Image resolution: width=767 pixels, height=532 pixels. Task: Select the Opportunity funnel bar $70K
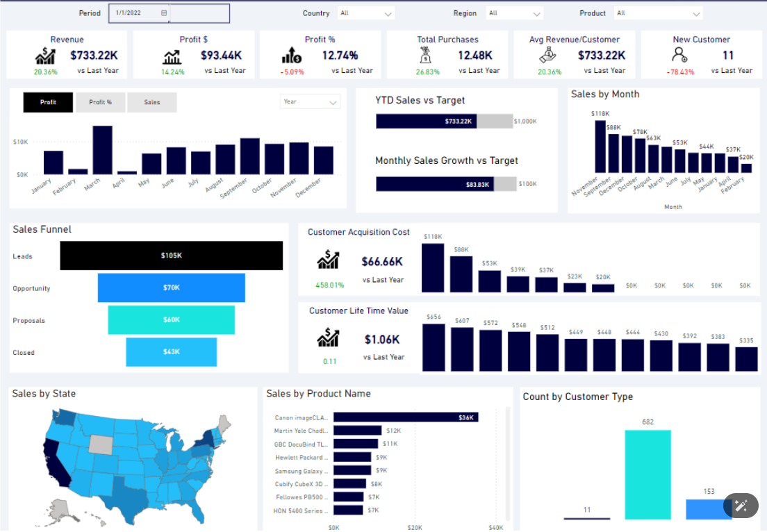pos(171,288)
